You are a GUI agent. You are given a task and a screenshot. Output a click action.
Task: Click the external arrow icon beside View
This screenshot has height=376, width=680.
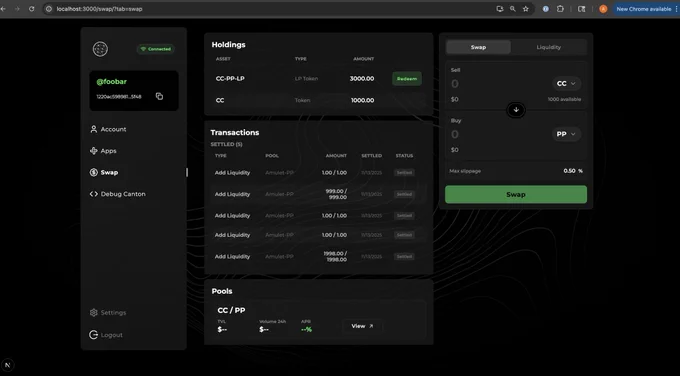coord(371,326)
